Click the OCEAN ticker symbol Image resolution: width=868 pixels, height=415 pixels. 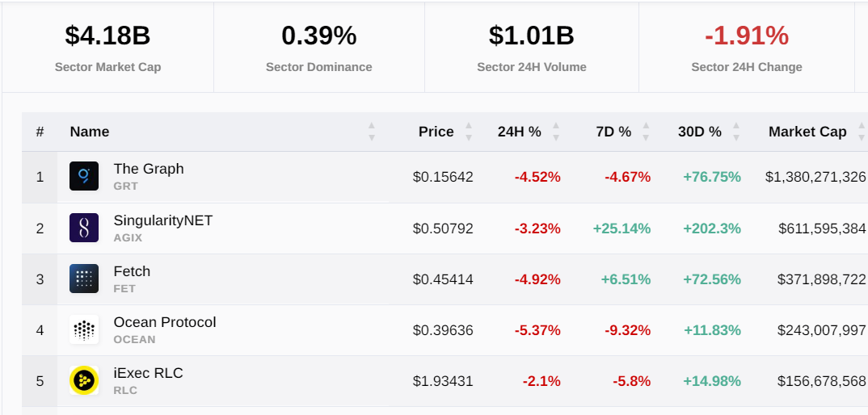(x=134, y=339)
